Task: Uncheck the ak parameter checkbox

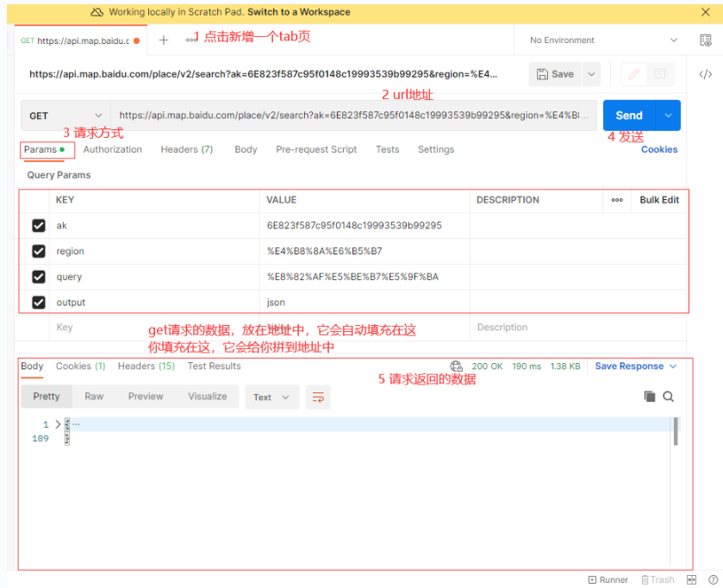Action: pyautogui.click(x=39, y=226)
